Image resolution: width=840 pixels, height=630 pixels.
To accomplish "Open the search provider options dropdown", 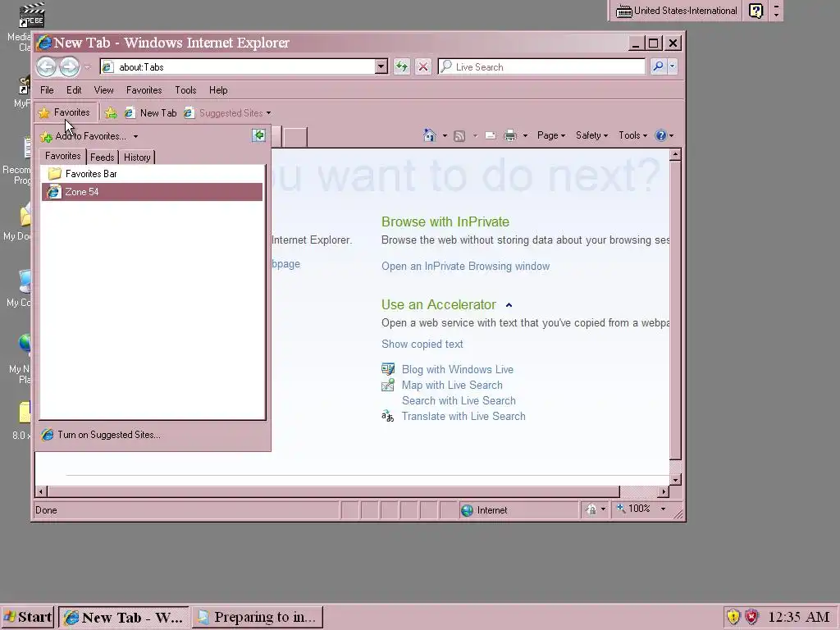I will pos(673,66).
